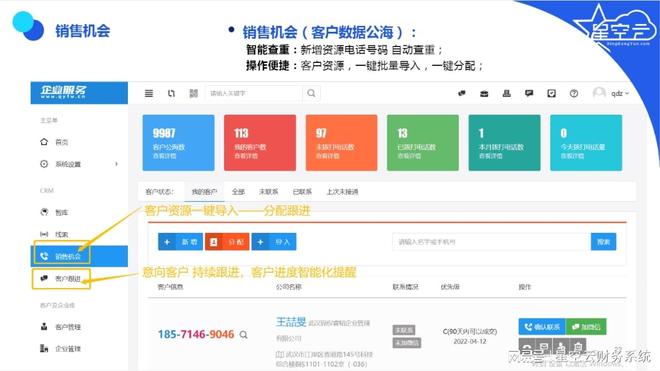Select the 未联系 status tab
660x371 pixels.
click(269, 192)
